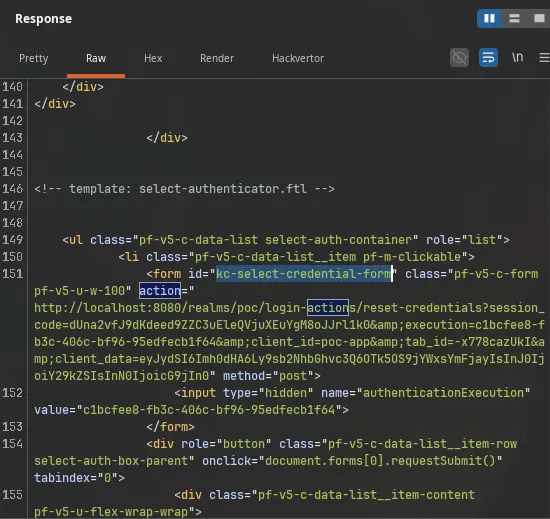The height and width of the screenshot is (519, 550).
Task: Click the client_data parameter line
Action: (x=289, y=359)
